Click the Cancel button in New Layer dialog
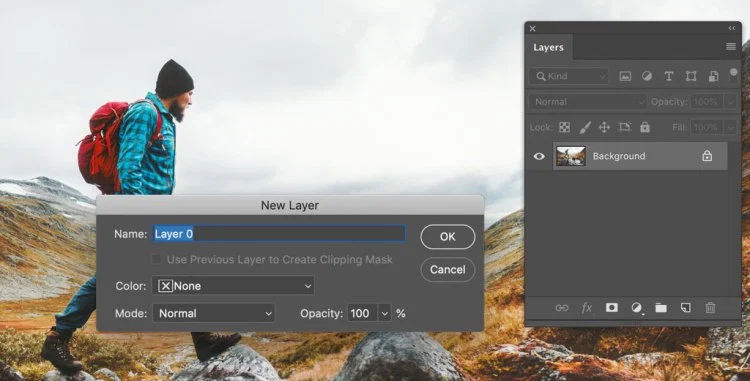Image resolution: width=750 pixels, height=381 pixels. [x=448, y=270]
